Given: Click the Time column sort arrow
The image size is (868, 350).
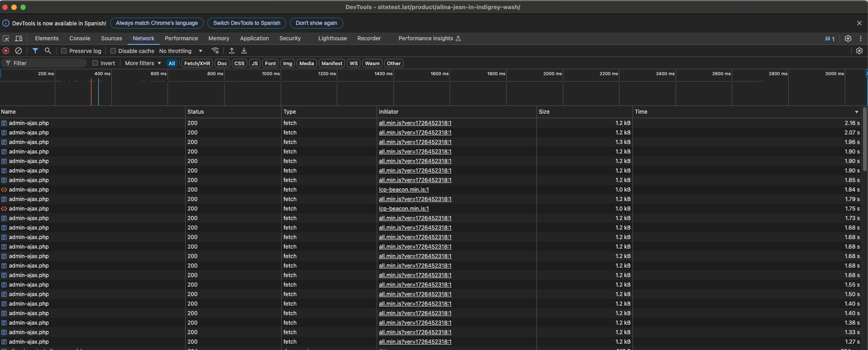Looking at the screenshot, I should tap(856, 112).
